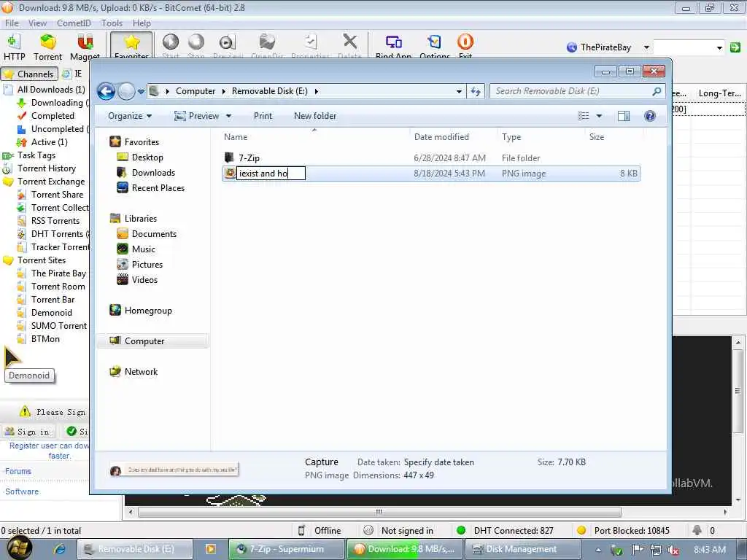
Task: Click the New folder button
Action: tap(315, 116)
